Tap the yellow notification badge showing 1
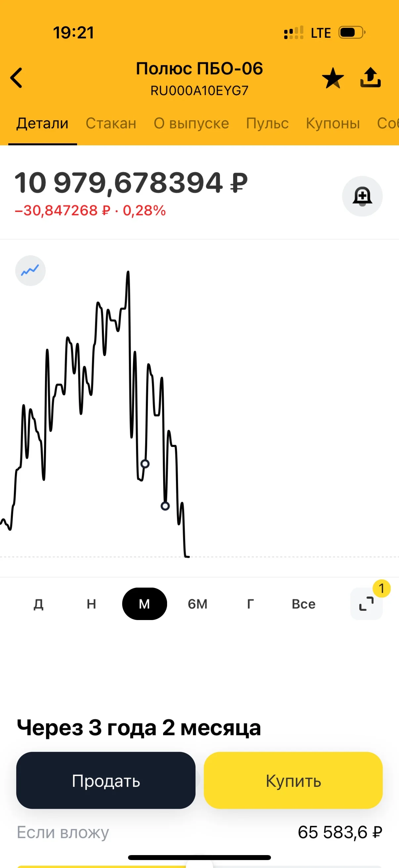The image size is (399, 868). (x=381, y=588)
